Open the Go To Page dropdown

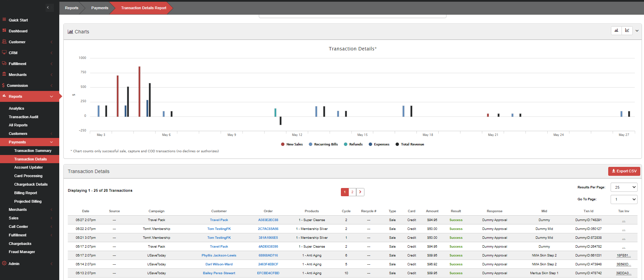click(x=624, y=199)
